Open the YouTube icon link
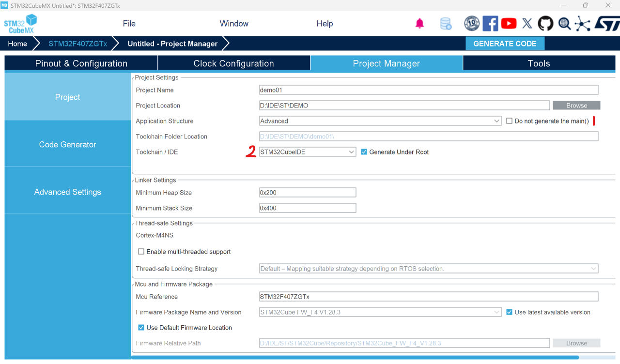The image size is (620, 364). 509,23
